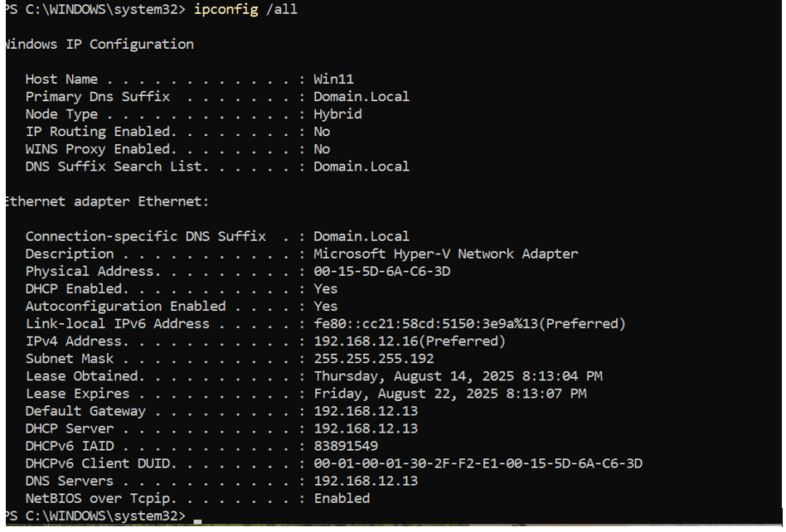
Task: Click the Node Type value Hybrid
Action: (x=337, y=114)
